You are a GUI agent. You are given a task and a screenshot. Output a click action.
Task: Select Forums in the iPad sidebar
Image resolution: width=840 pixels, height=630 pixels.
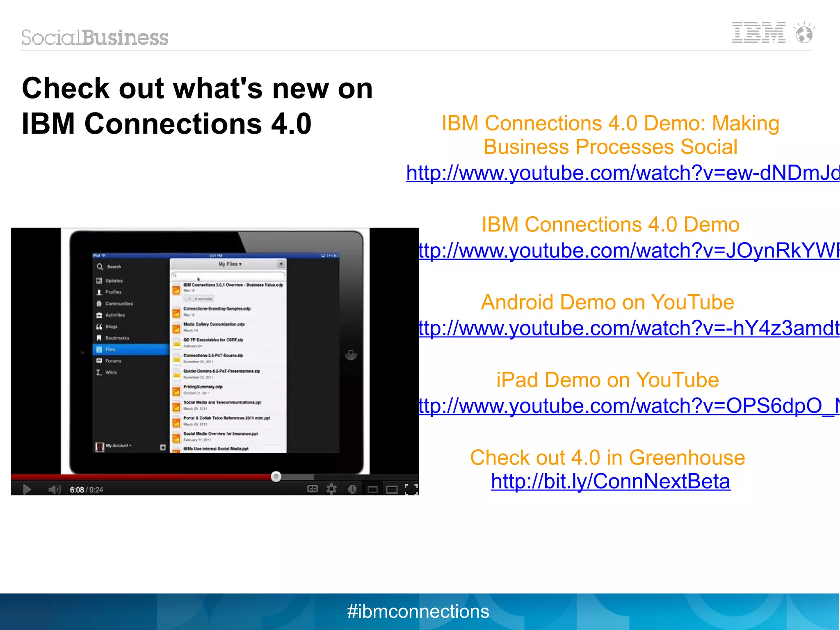click(130, 361)
